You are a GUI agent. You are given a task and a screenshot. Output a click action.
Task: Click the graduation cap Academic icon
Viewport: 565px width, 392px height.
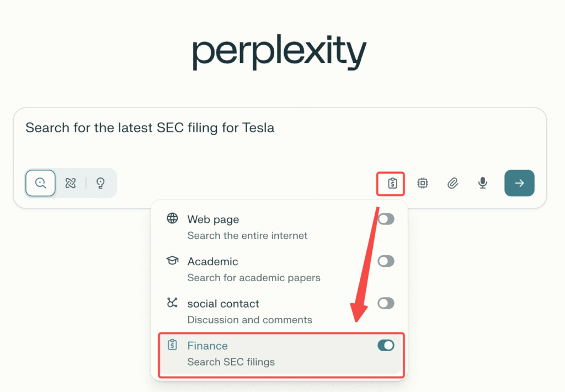172,260
